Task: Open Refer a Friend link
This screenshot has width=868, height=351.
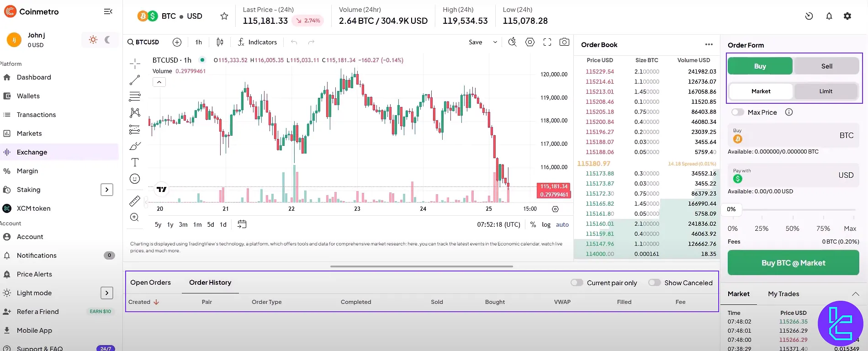Action: click(38, 312)
